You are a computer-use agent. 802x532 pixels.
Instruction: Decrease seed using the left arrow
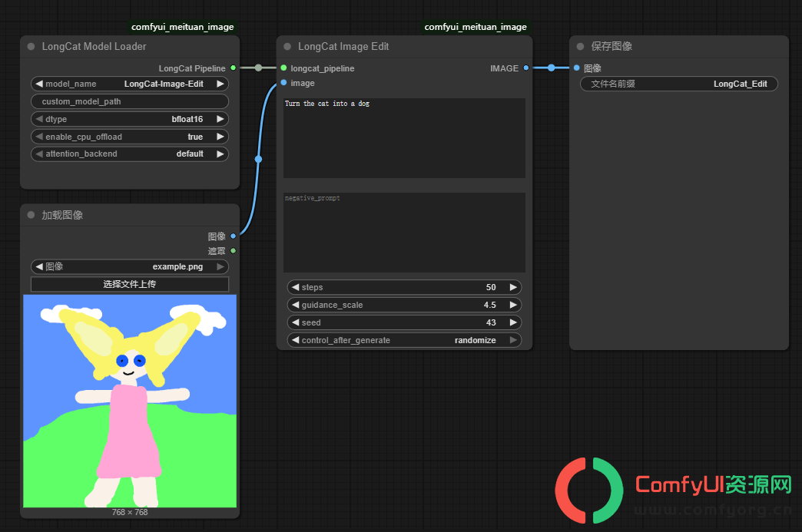tap(295, 322)
